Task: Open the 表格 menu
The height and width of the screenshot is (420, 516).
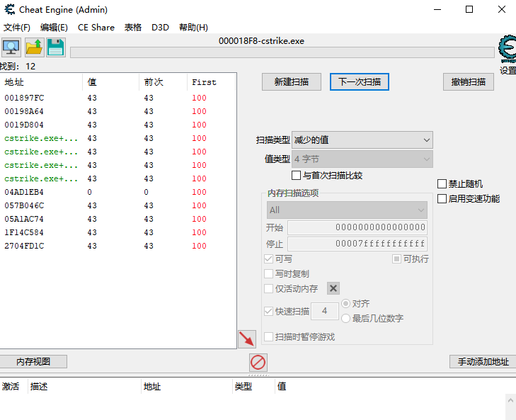Action: click(133, 28)
